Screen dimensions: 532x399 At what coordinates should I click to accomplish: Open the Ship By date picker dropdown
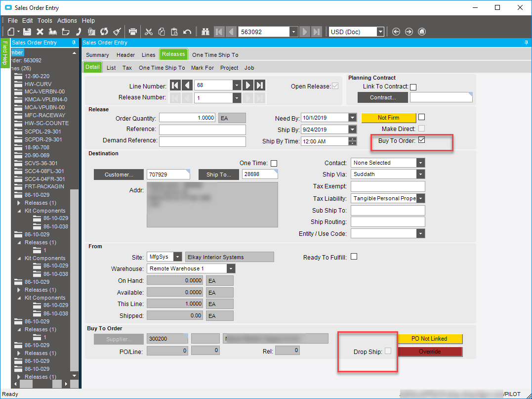coord(353,130)
